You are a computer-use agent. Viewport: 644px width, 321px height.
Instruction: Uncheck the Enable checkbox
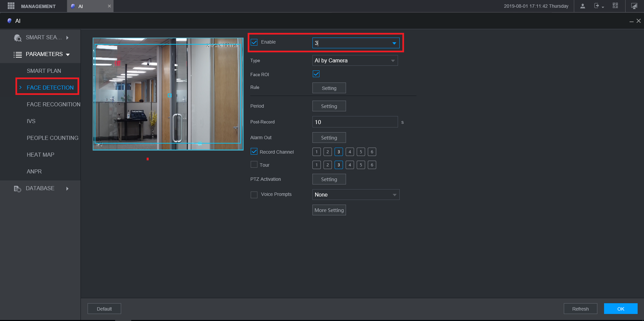(254, 42)
